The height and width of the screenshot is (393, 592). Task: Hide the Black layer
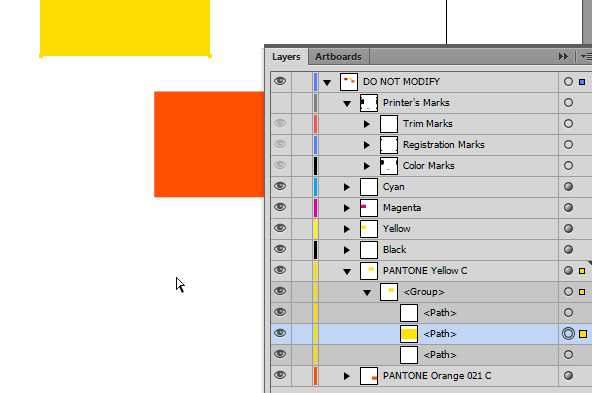click(280, 249)
